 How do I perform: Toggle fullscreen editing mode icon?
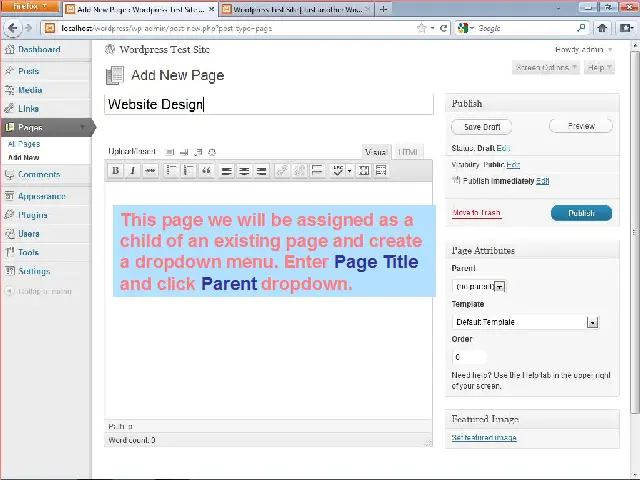click(364, 171)
